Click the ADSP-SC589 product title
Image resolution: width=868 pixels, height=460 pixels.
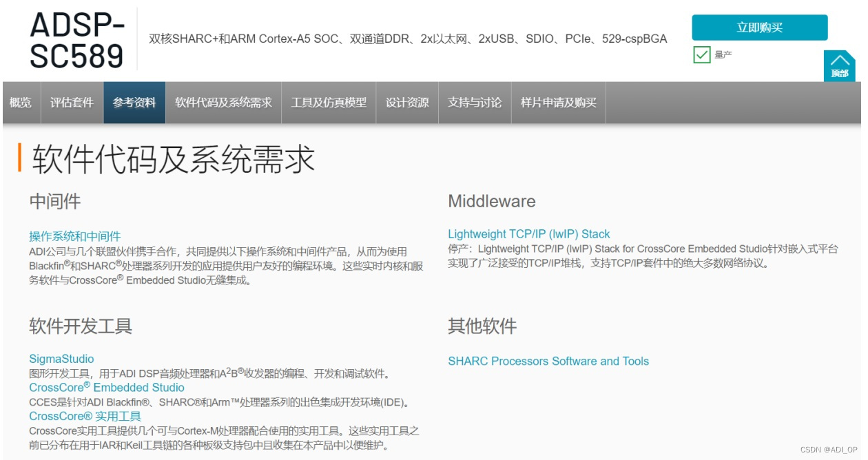[x=77, y=40]
